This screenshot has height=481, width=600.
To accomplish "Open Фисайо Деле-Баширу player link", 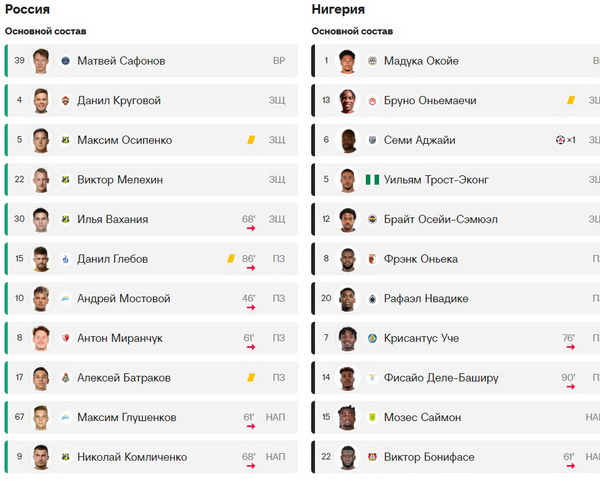I will click(441, 378).
